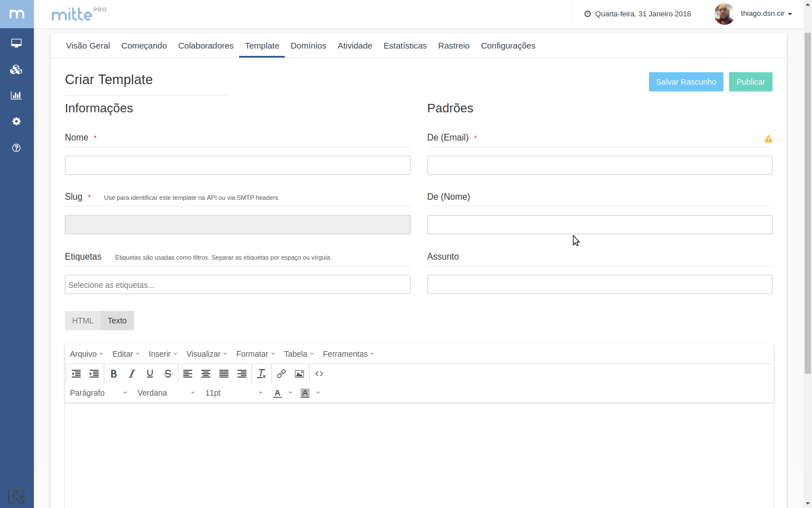
Task: Open source code view icon
Action: (x=319, y=374)
